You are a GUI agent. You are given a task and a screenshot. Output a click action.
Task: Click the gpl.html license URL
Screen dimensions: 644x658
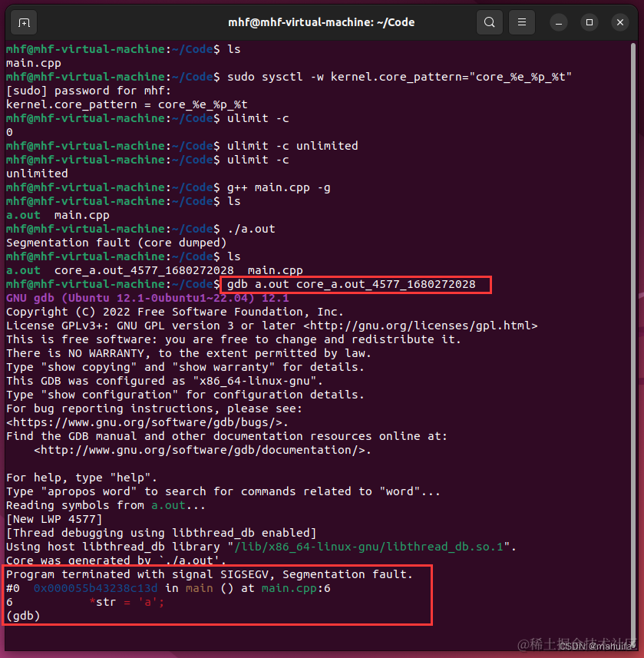420,326
